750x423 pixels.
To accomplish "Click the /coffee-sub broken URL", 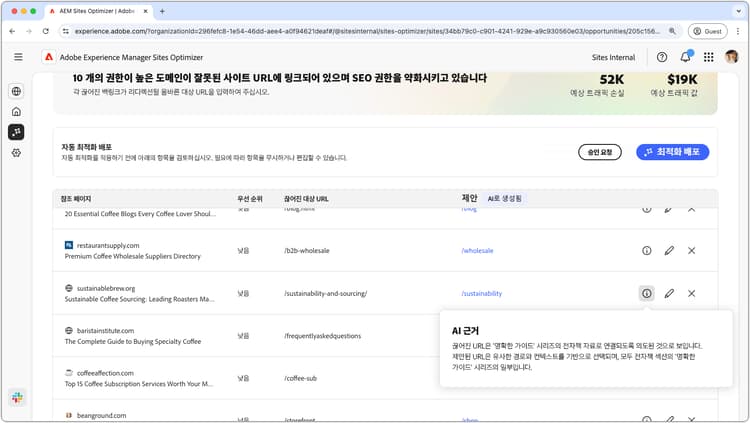I will tap(300, 378).
